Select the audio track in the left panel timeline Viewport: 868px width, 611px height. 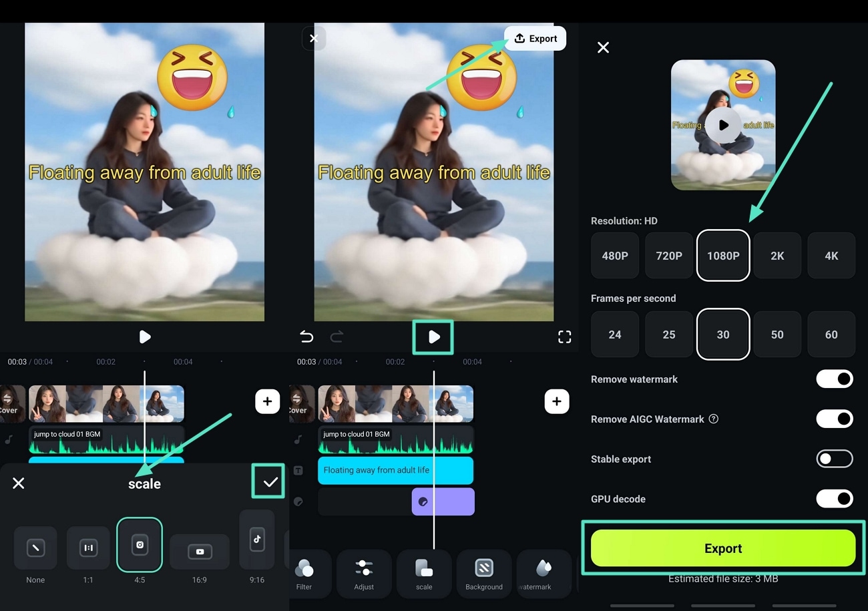click(x=106, y=439)
